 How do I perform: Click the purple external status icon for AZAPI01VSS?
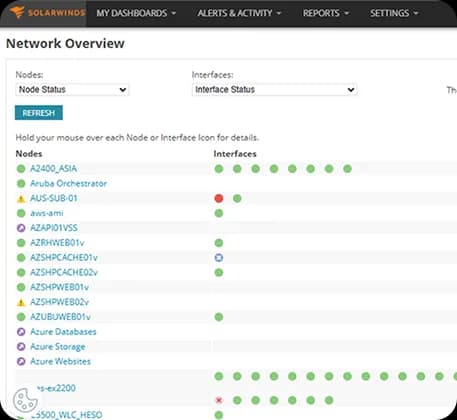click(21, 228)
